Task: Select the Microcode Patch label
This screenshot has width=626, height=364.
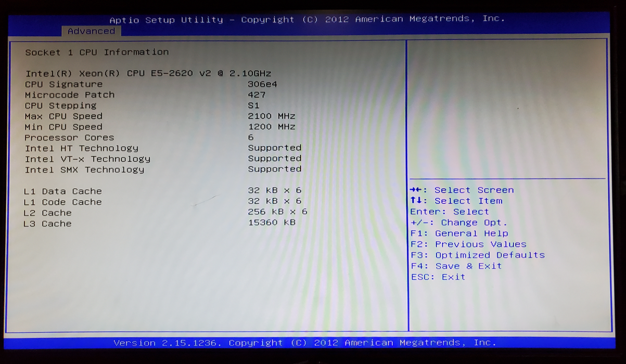Action: (69, 95)
